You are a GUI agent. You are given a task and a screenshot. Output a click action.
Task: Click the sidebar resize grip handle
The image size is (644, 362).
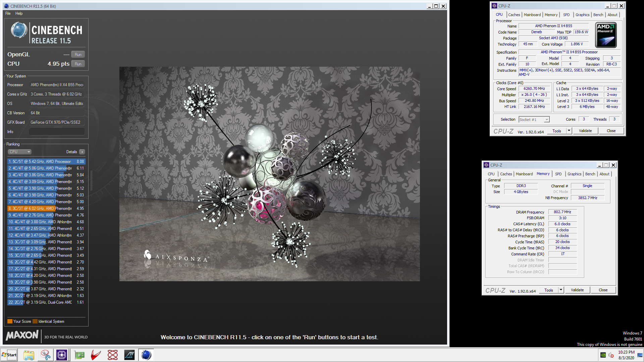pyautogui.click(x=91, y=181)
